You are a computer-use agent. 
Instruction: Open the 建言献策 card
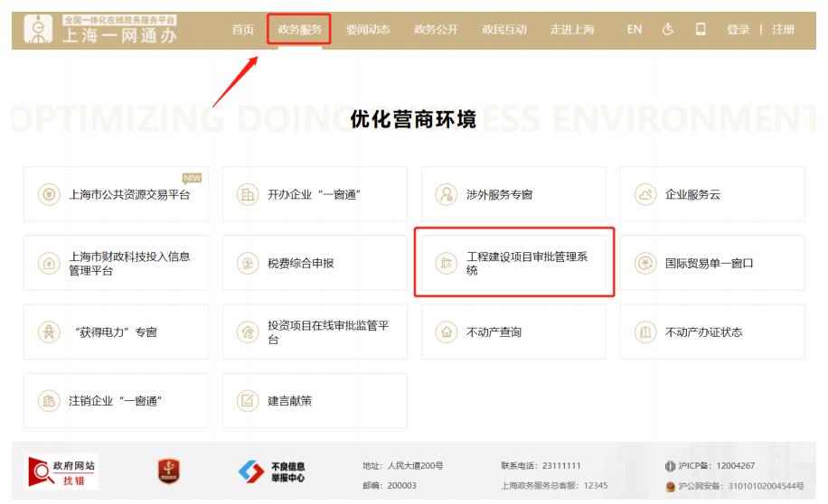click(x=315, y=400)
